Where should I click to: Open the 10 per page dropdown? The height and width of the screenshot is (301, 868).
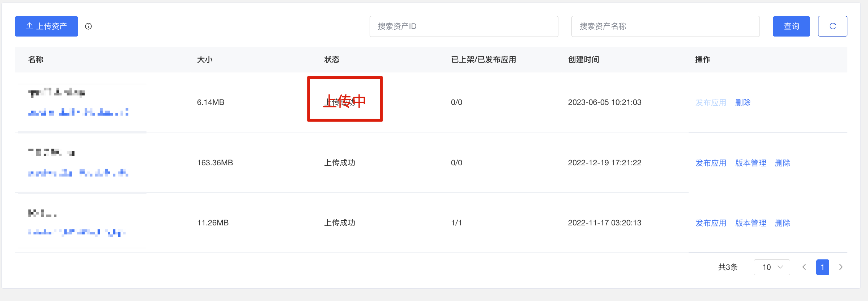point(772,267)
